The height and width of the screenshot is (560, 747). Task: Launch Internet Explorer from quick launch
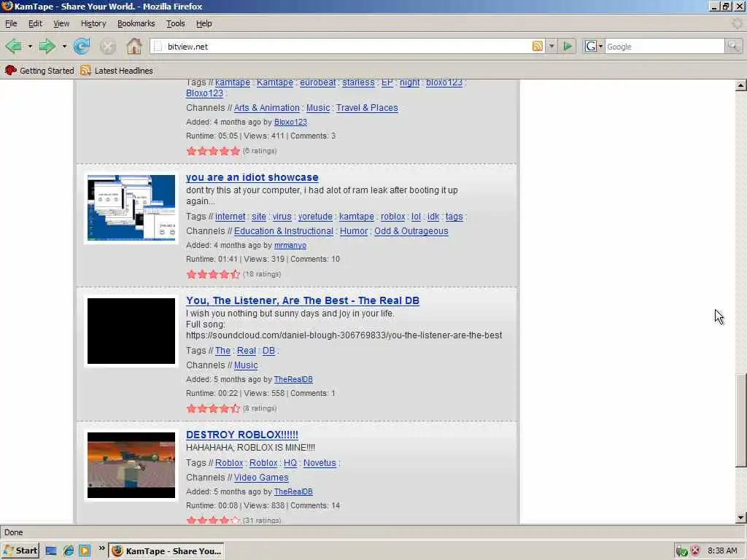(x=68, y=551)
